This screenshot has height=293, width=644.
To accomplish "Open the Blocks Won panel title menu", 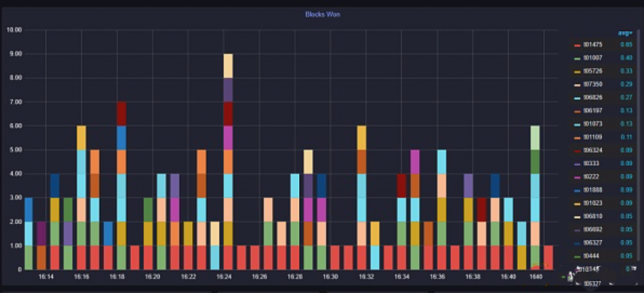I will tap(322, 14).
